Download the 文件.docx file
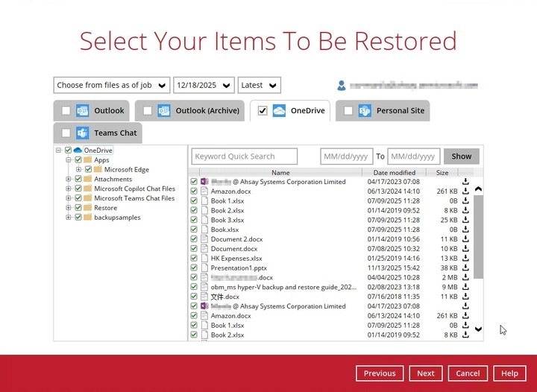The height and width of the screenshot is (392, 537). point(465,297)
